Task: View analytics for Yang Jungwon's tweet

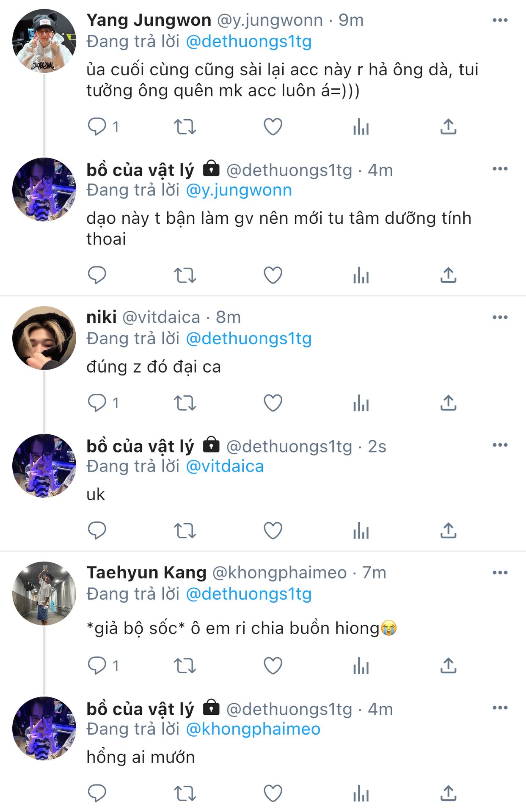Action: pyautogui.click(x=361, y=126)
